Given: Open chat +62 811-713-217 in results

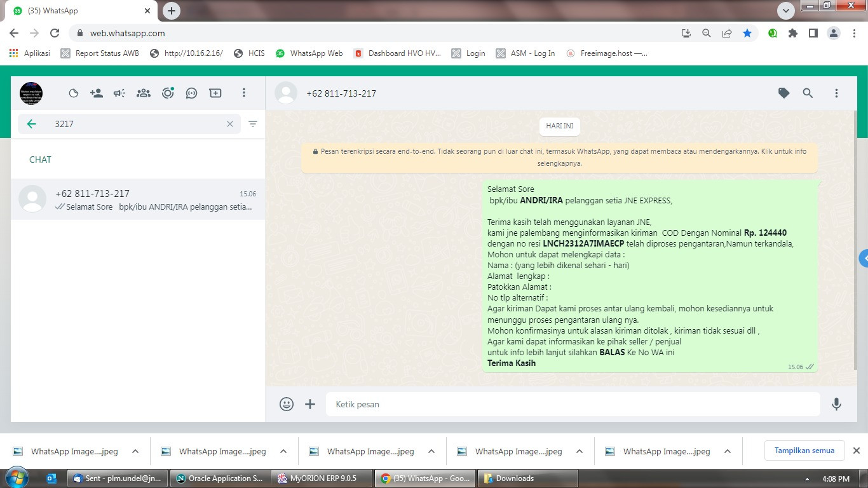Looking at the screenshot, I should coord(138,200).
